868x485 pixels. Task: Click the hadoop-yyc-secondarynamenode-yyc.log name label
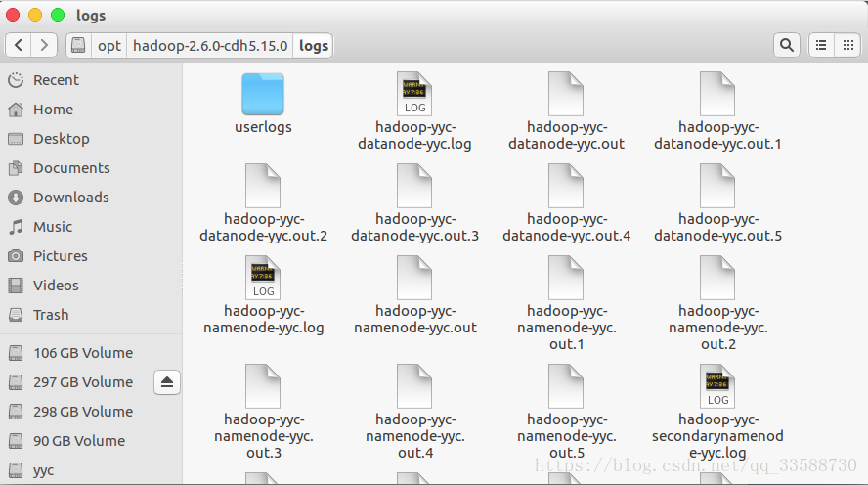point(717,436)
